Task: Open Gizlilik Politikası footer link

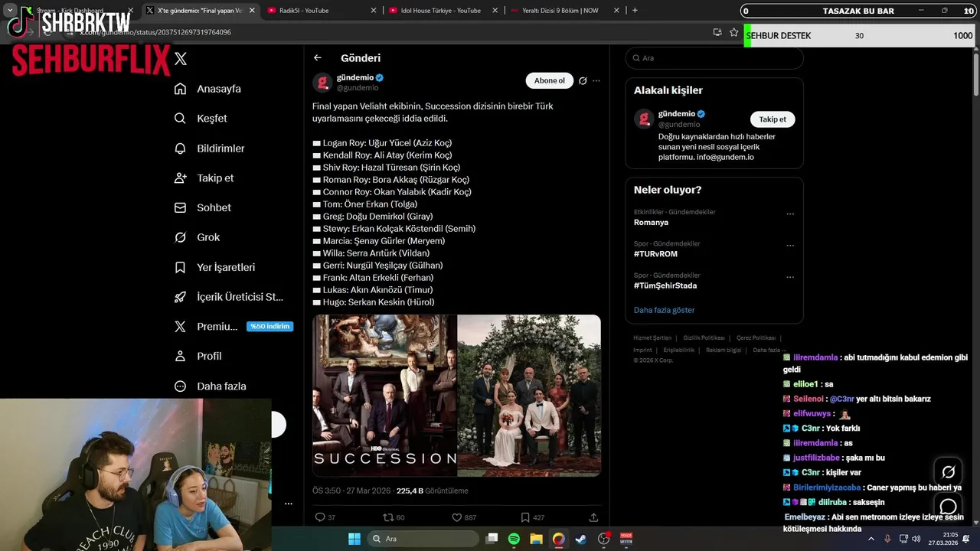Action: (x=704, y=337)
